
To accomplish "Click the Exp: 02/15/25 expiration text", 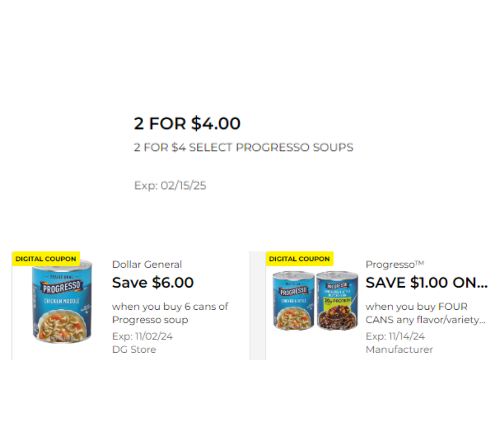I will [170, 186].
